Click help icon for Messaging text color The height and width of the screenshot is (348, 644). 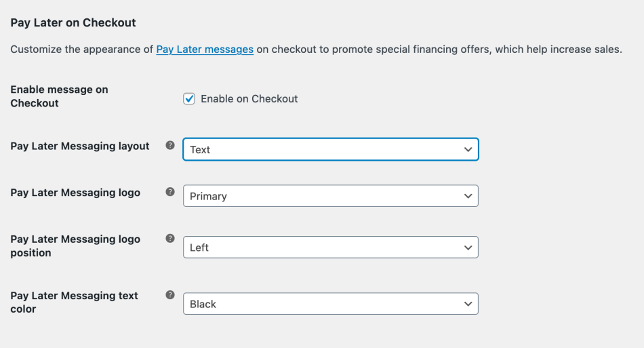pos(170,295)
